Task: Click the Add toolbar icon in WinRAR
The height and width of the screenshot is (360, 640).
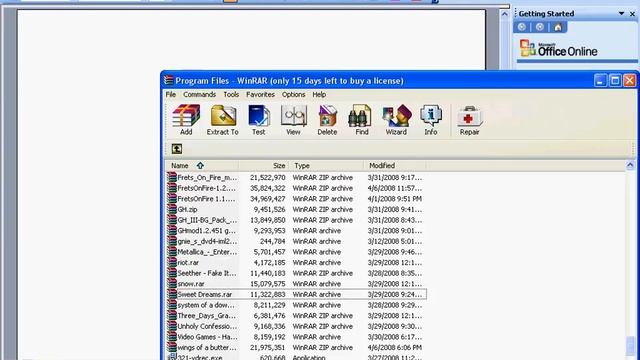Action: [186, 120]
